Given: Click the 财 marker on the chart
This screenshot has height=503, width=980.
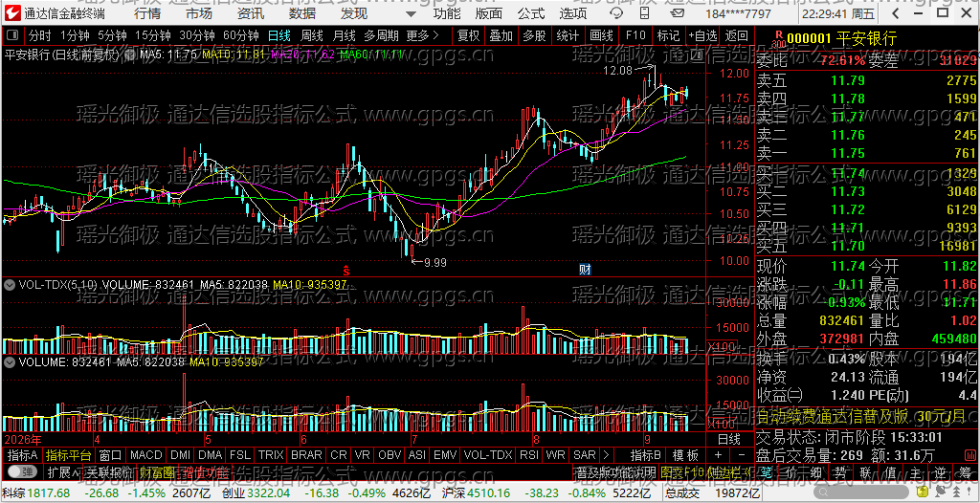Looking at the screenshot, I should point(585,270).
